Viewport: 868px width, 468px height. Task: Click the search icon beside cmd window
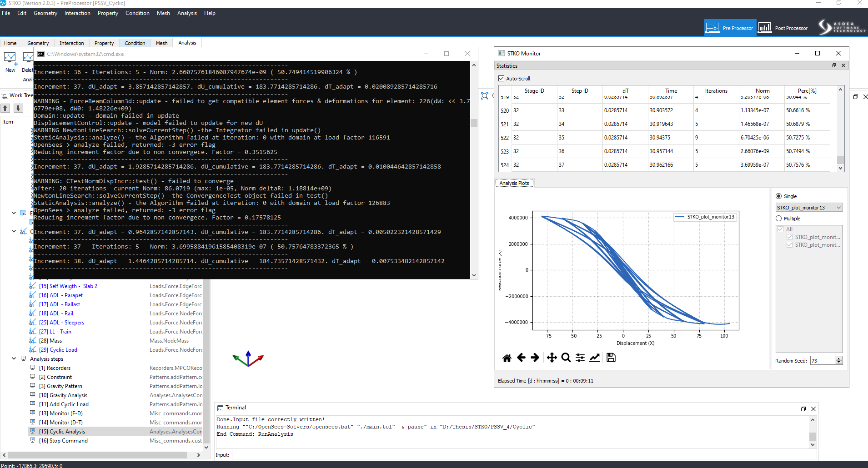coord(485,96)
